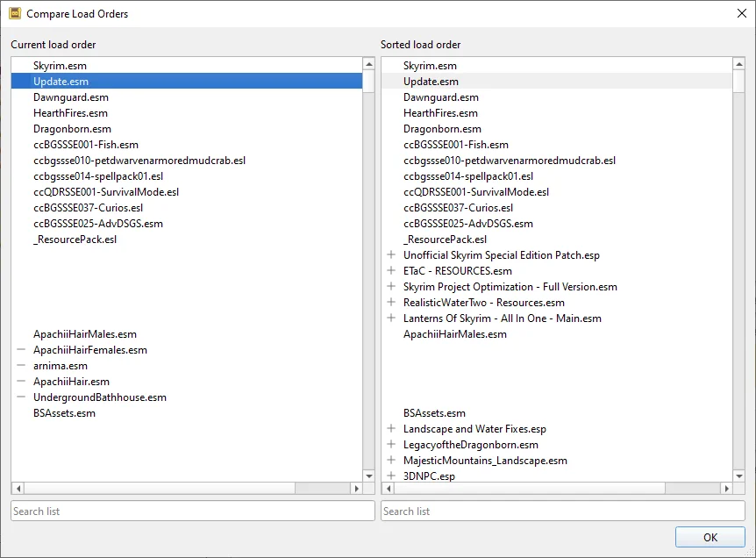Screen dimensions: 756x558
Task: Select ccBGSSSE025-AdvDSGS.esm in the current list
Action: point(187,224)
